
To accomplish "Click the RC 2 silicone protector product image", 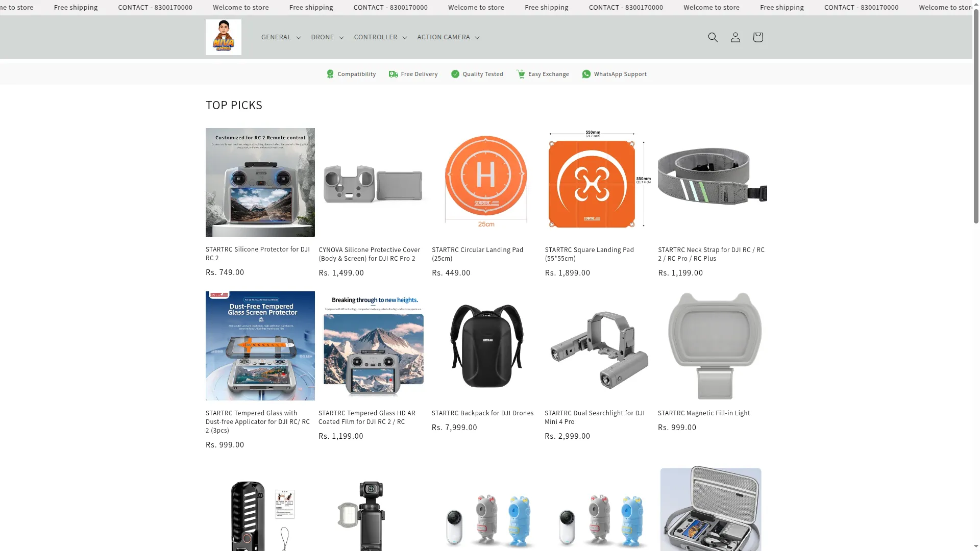I will 260,183.
